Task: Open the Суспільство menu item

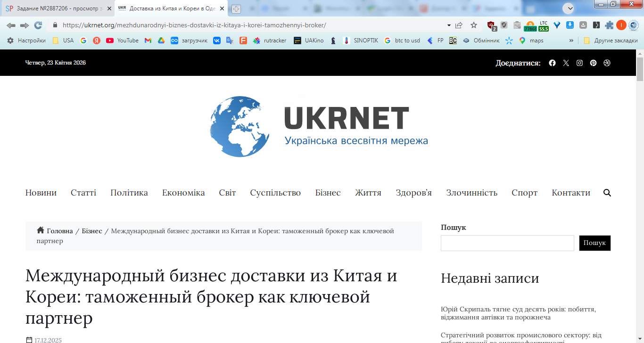Action: point(275,193)
